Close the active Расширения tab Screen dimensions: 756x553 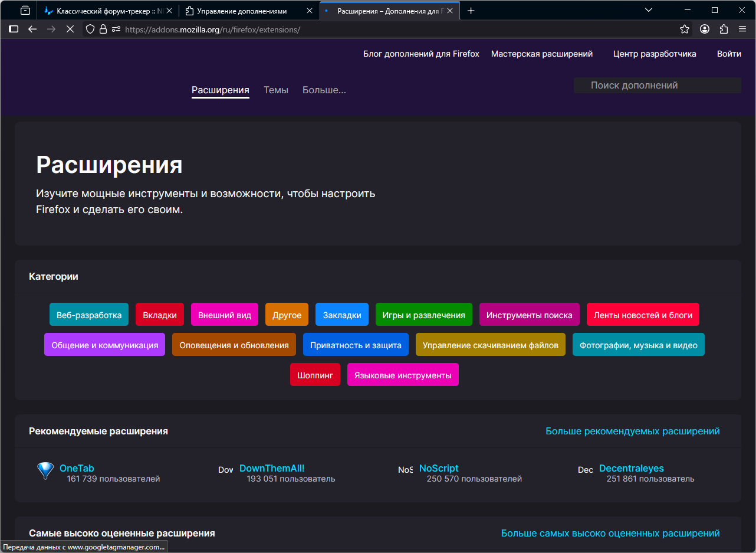click(x=450, y=11)
